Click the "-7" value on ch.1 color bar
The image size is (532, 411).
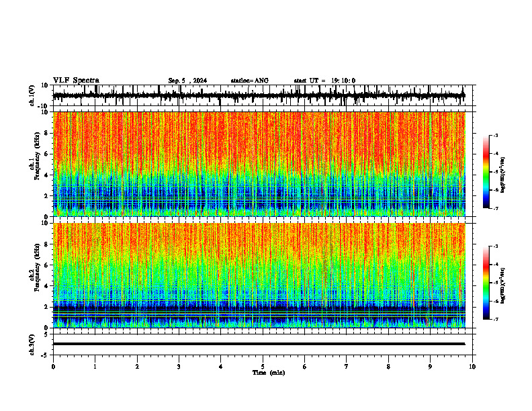[x=495, y=208]
